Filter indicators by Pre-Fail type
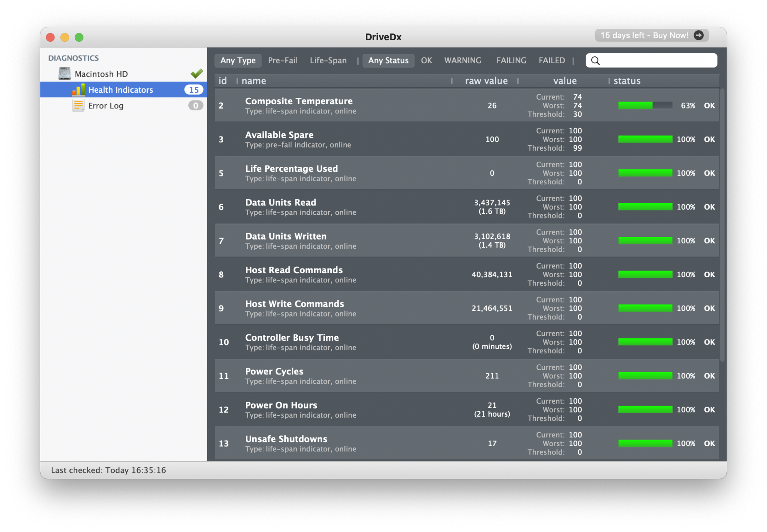The width and height of the screenshot is (767, 532). [283, 61]
